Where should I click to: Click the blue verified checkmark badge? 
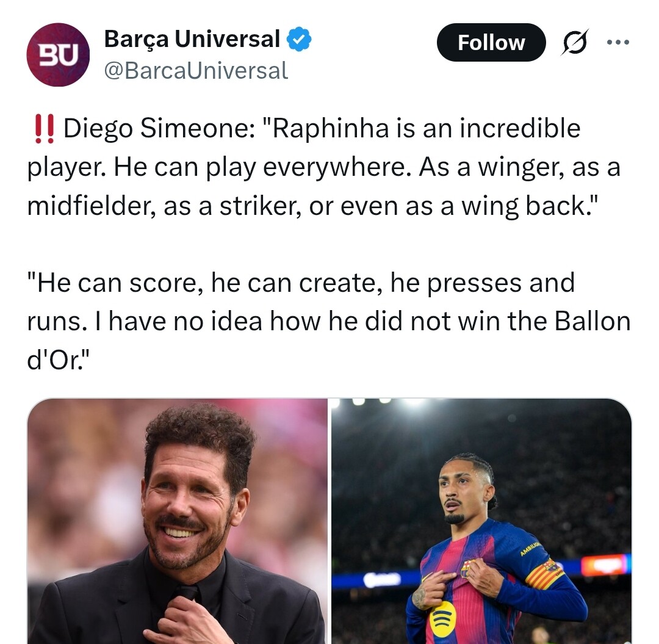(300, 39)
